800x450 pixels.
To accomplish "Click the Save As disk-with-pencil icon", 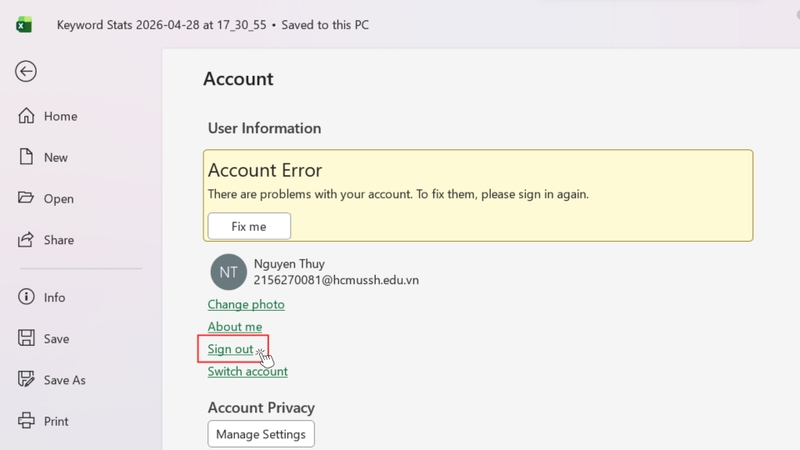I will point(26,379).
